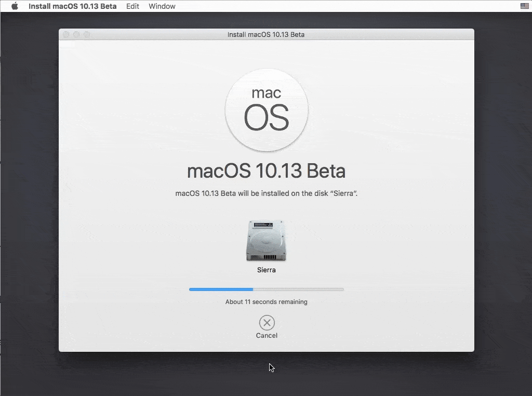The width and height of the screenshot is (532, 396).
Task: Select the Sierra disk name label
Action: pyautogui.click(x=267, y=270)
